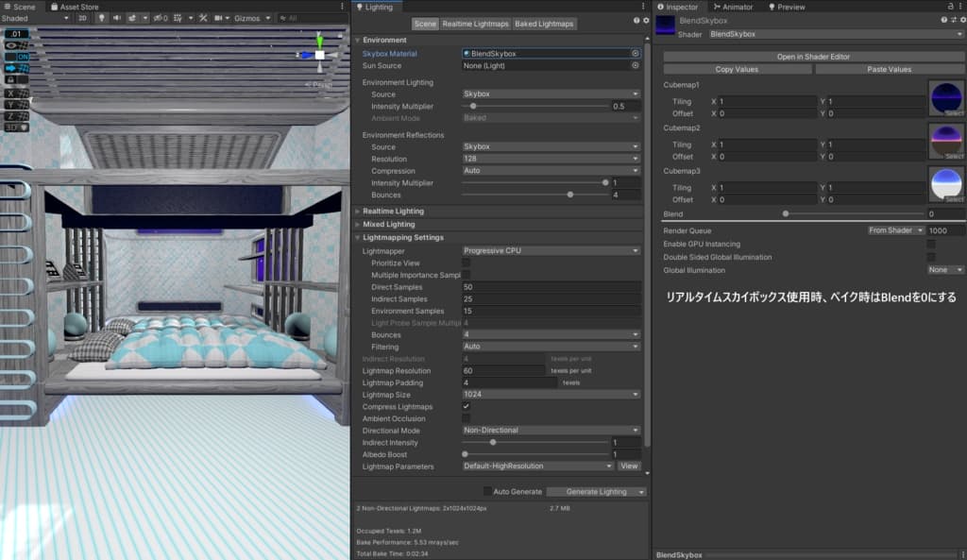Switch to the Asset Store tab
Viewport: 967px width, 560px height.
point(76,7)
